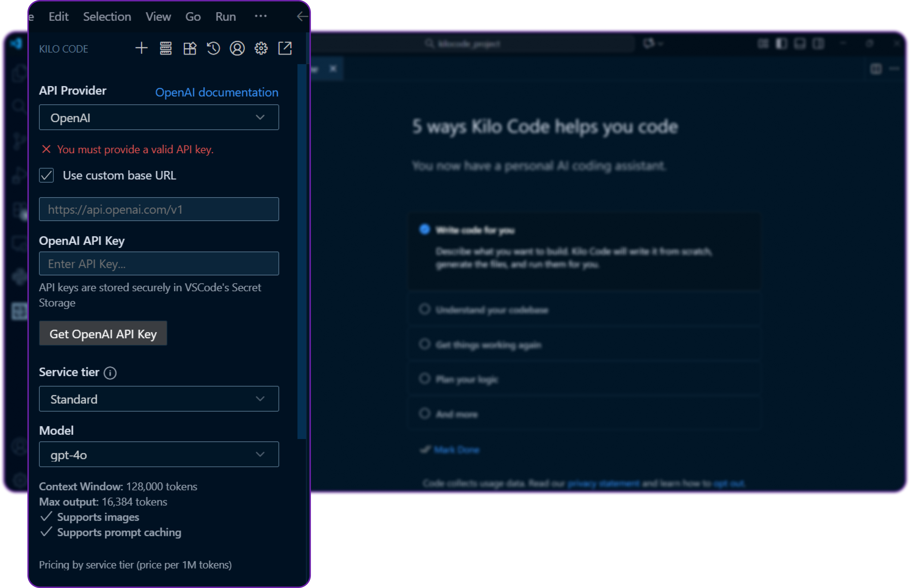Open Kilo Code settings
Screen dimensions: 910x588
pyautogui.click(x=261, y=48)
